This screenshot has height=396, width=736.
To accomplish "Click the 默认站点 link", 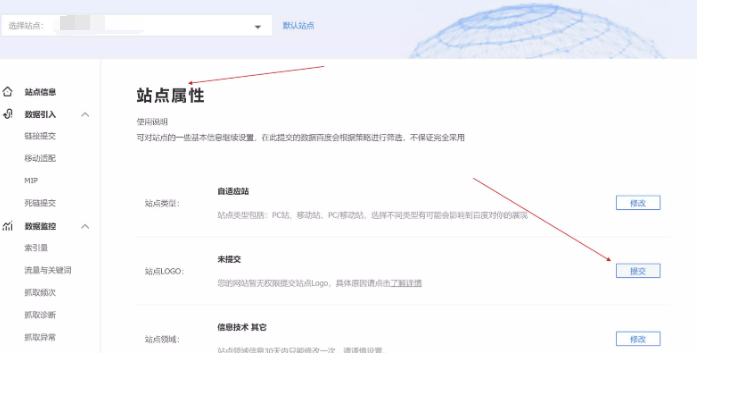I will (299, 26).
